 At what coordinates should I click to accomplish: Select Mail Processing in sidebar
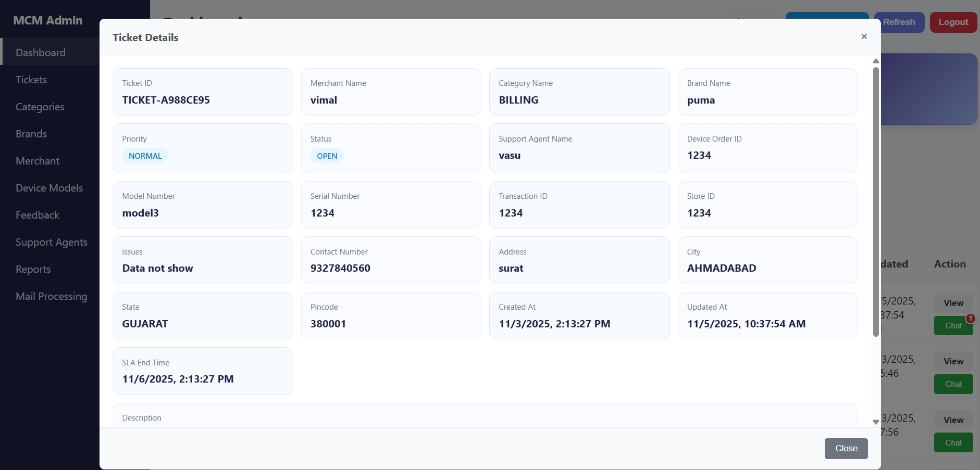pos(52,296)
